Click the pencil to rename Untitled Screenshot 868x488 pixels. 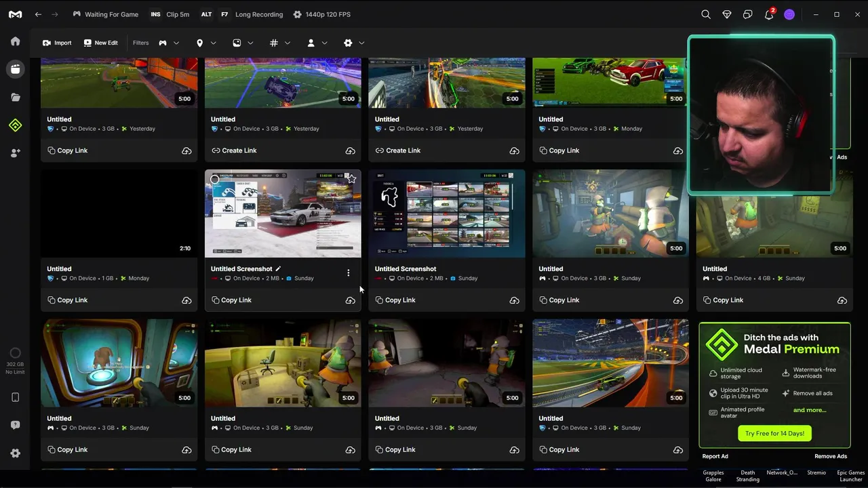[x=278, y=269]
